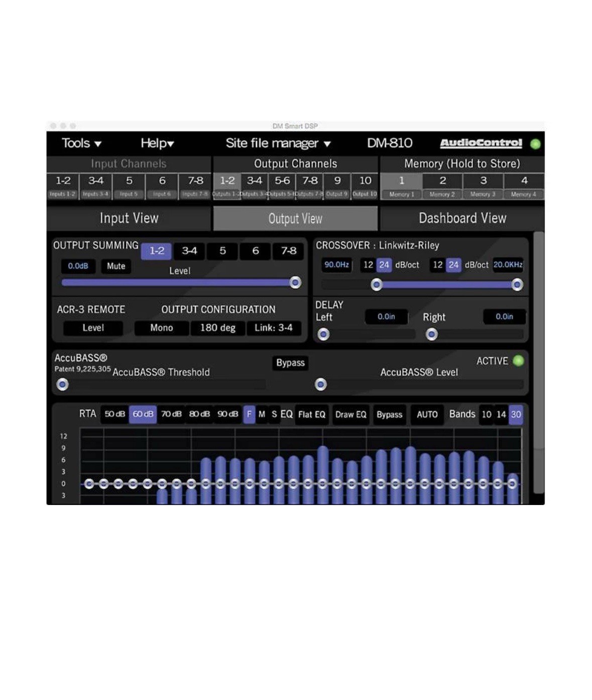The width and height of the screenshot is (592, 700).
Task: Select 24 dB/oct high-pass slope
Action: click(x=384, y=265)
